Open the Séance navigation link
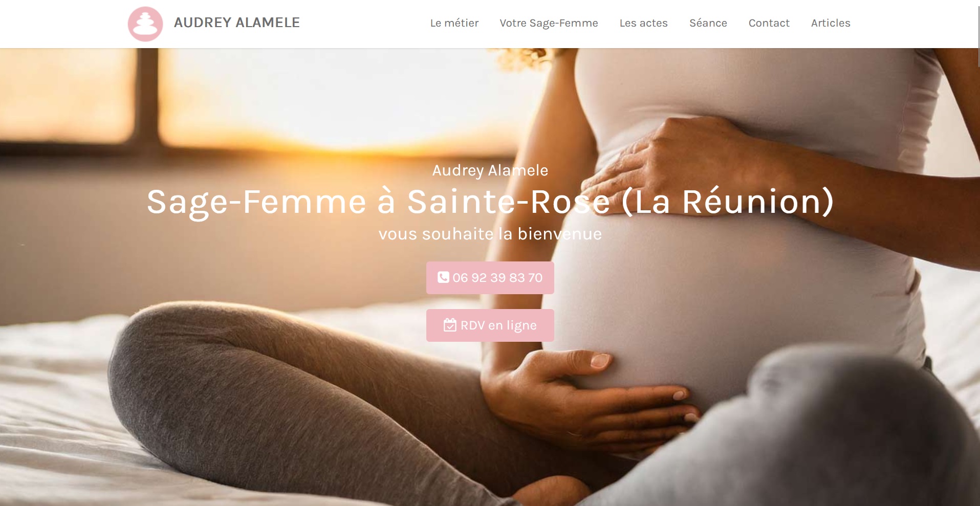The width and height of the screenshot is (980, 506). click(x=708, y=23)
